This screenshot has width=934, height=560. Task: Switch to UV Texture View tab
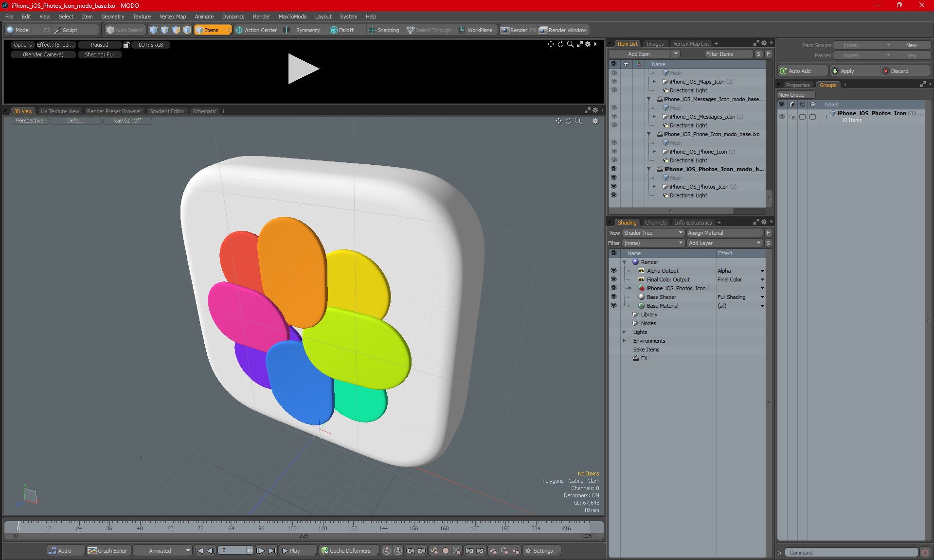(60, 111)
